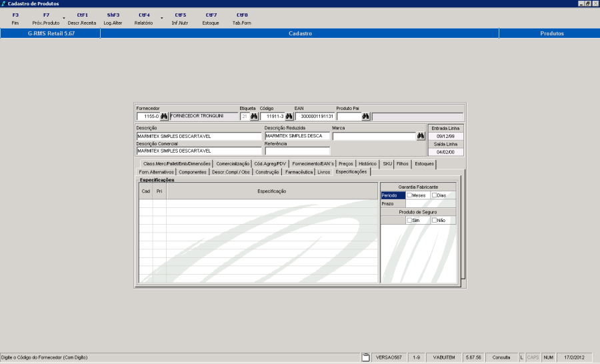Open brand lookup binoculars beside Marca field

point(421,136)
